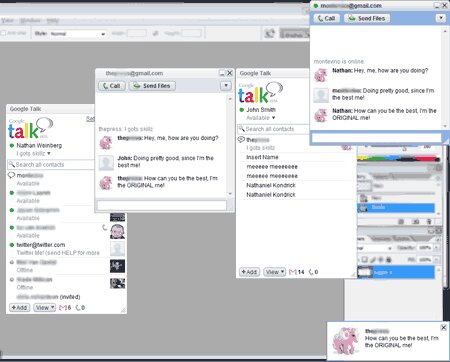Click the down arrow of the montevino chat scrollbar

(445, 126)
